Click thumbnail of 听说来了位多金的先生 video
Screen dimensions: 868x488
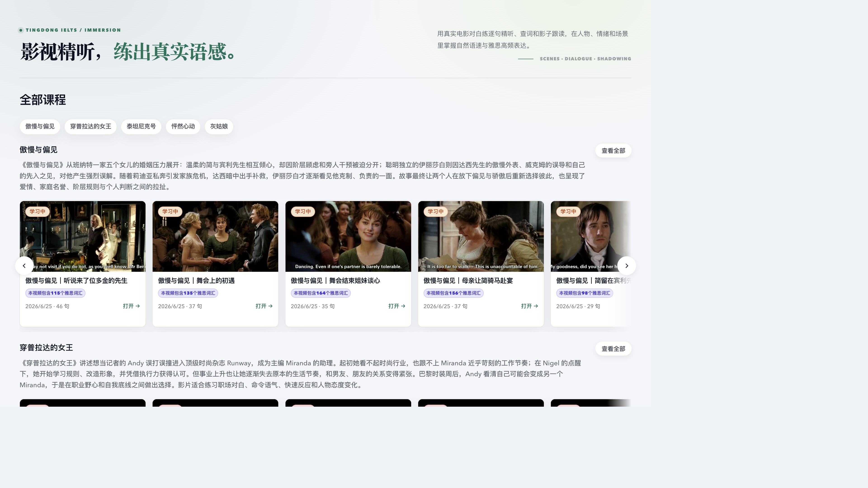tap(83, 236)
